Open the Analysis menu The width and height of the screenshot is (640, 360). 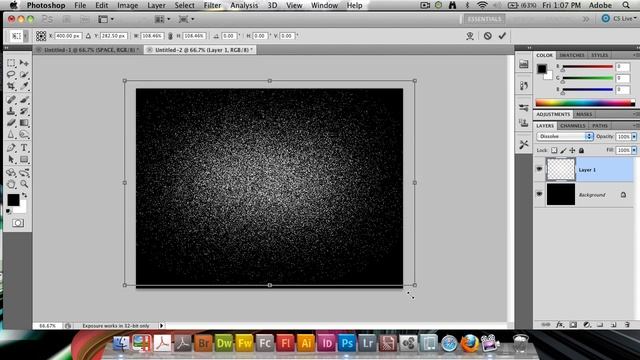coord(244,5)
